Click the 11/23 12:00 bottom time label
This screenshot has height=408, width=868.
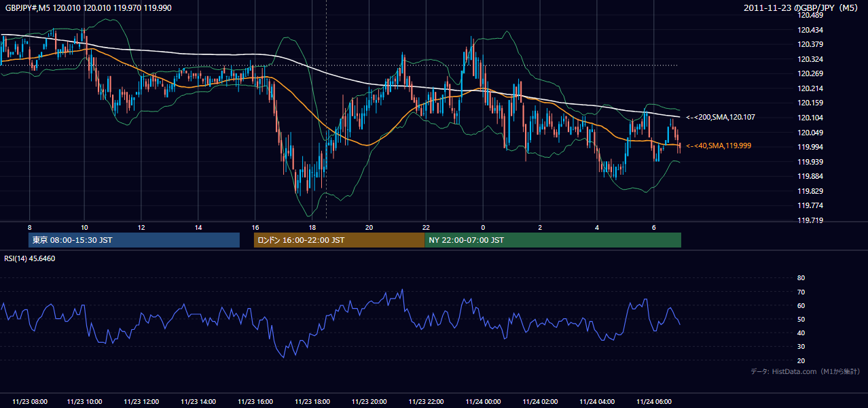(x=142, y=401)
